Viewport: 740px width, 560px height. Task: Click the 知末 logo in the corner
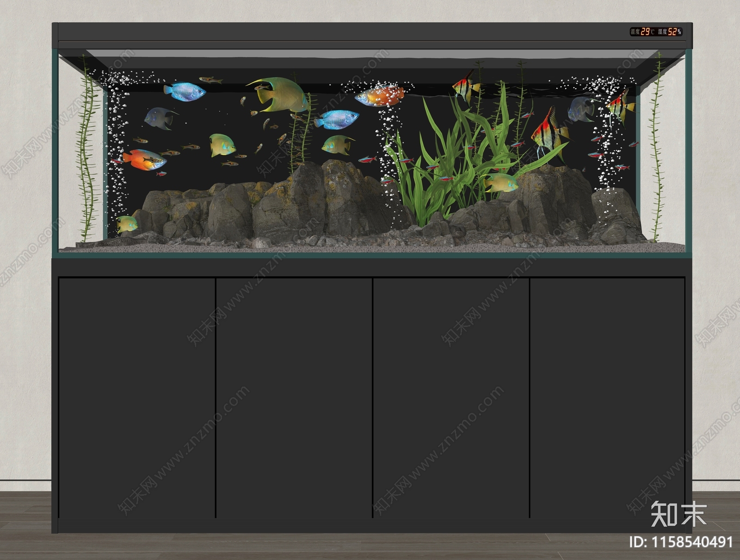(679, 514)
